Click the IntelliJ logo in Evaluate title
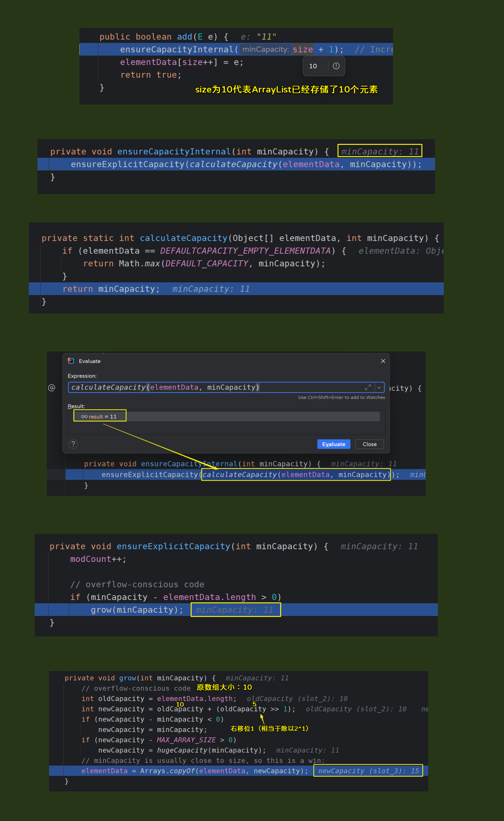The image size is (504, 821). tap(71, 361)
